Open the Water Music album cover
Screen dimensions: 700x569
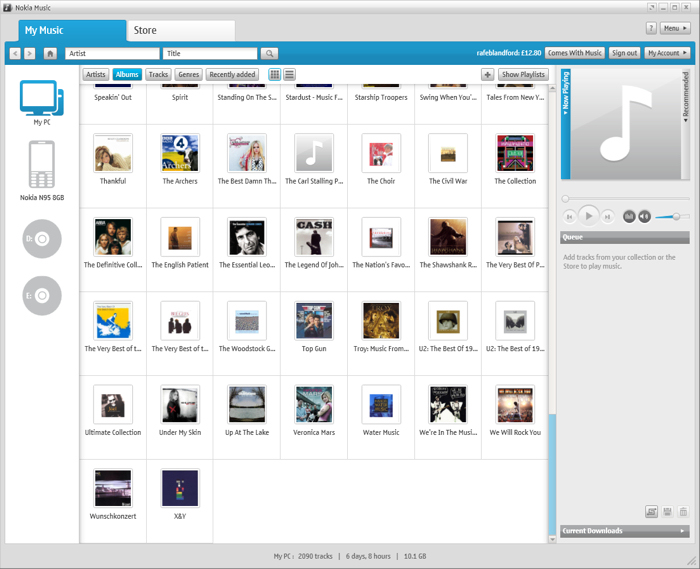click(x=381, y=404)
